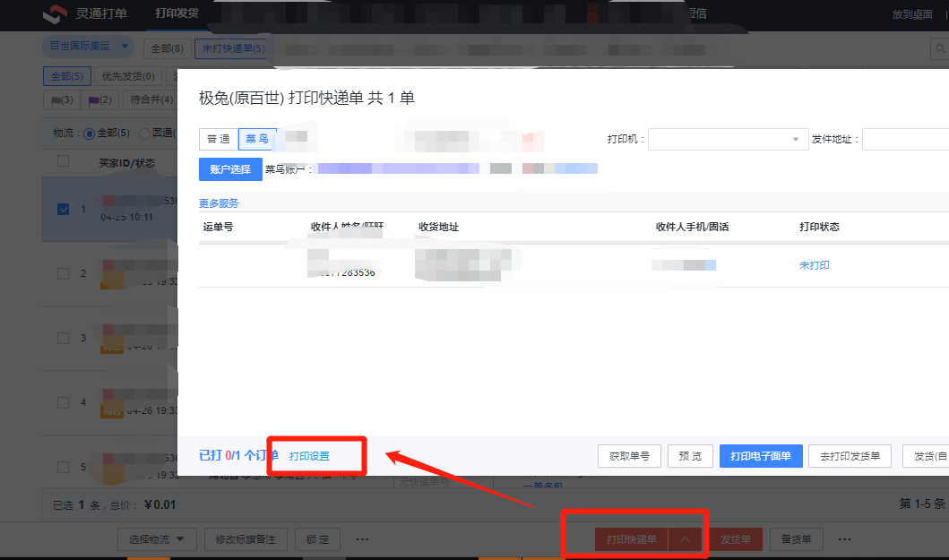Open the 选择物流 dropdown

click(x=156, y=539)
